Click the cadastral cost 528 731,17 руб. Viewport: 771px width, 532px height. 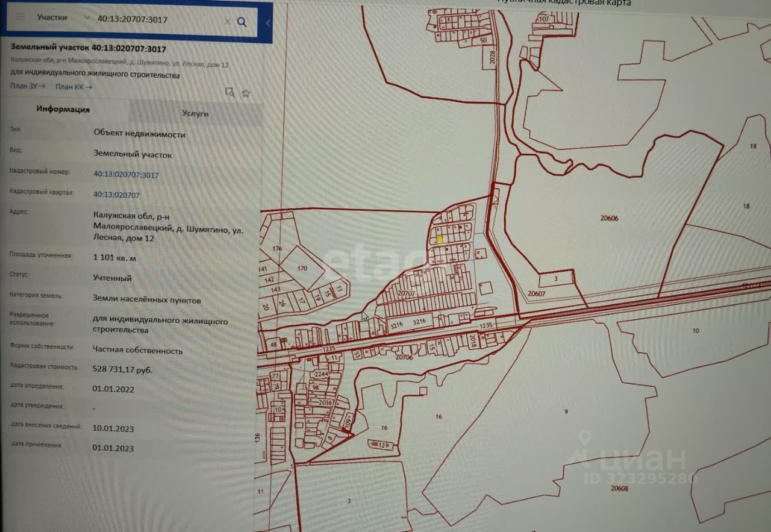[123, 369]
